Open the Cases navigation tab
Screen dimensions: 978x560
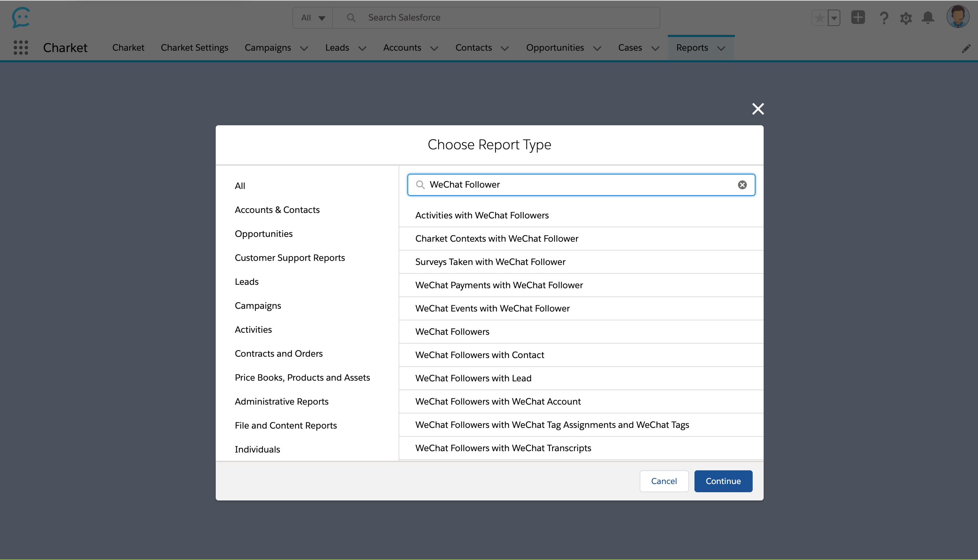point(630,48)
